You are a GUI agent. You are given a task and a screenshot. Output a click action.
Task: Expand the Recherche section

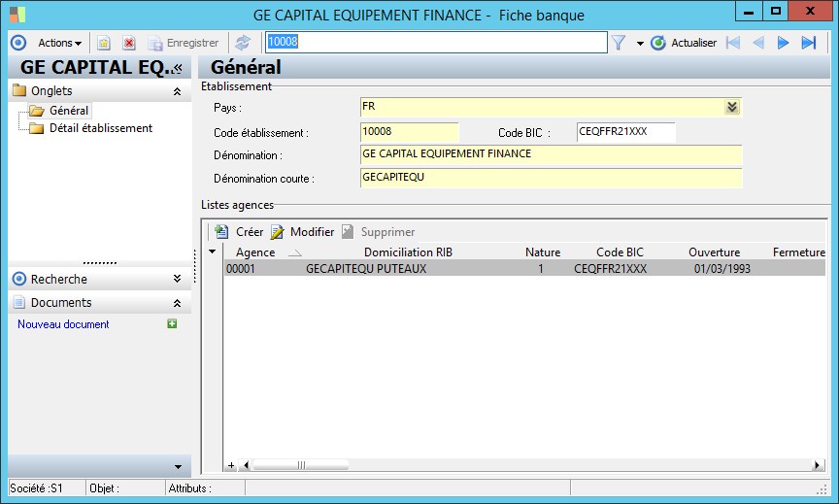point(177,279)
